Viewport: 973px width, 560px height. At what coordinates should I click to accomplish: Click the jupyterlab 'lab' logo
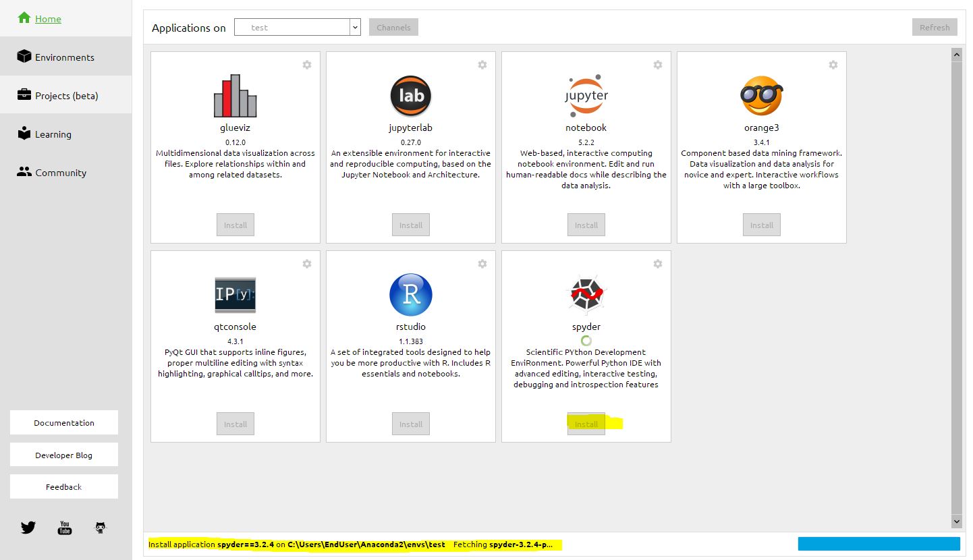(411, 96)
